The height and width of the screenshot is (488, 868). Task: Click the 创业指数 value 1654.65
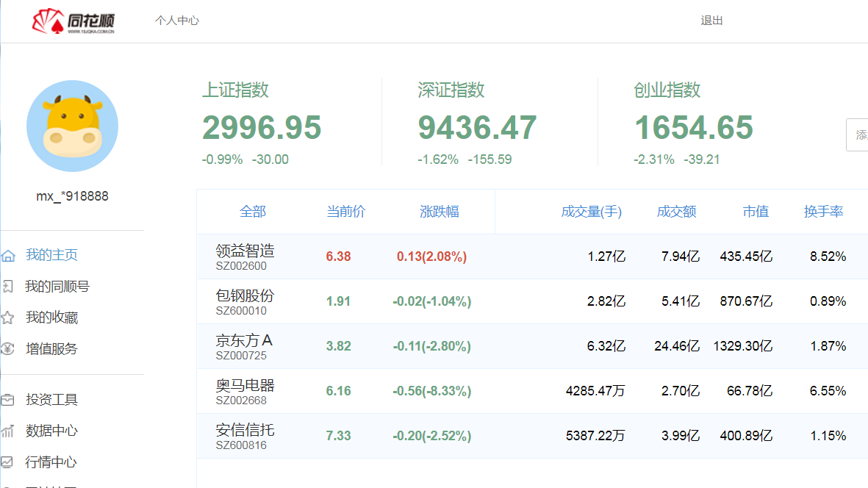click(694, 127)
